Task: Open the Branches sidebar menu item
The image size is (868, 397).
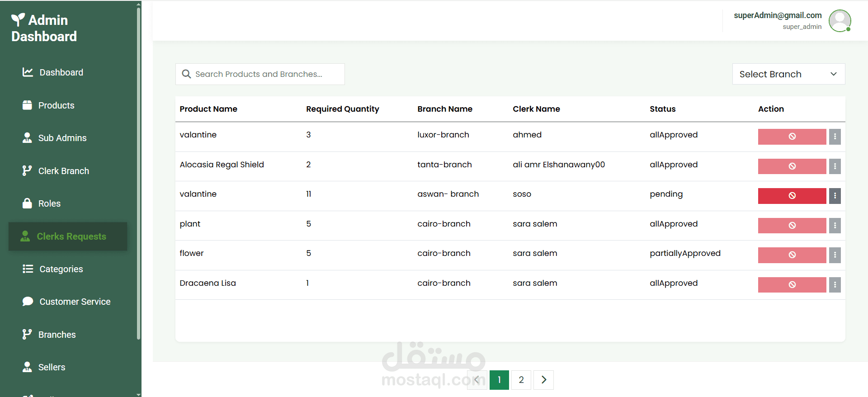Action: [57, 335]
